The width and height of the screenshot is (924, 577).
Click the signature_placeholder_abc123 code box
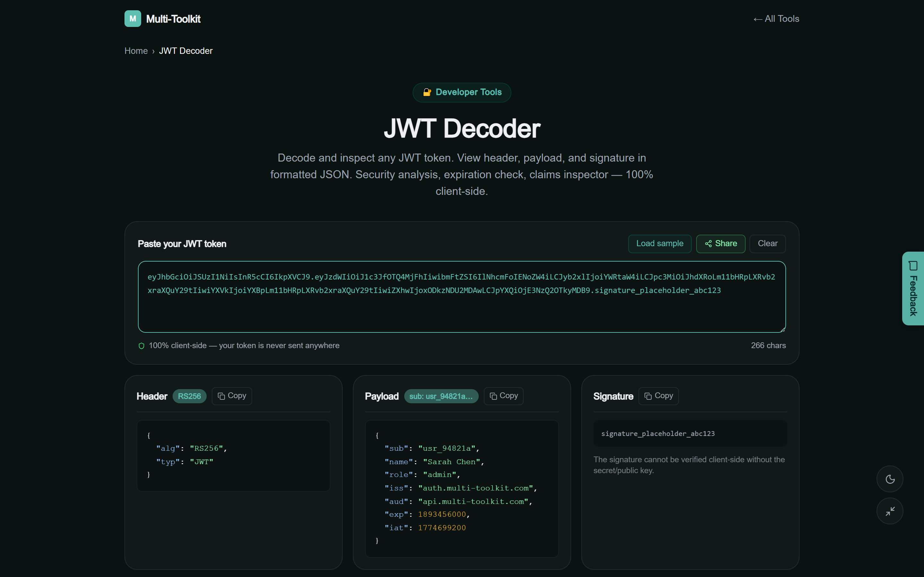tap(690, 433)
